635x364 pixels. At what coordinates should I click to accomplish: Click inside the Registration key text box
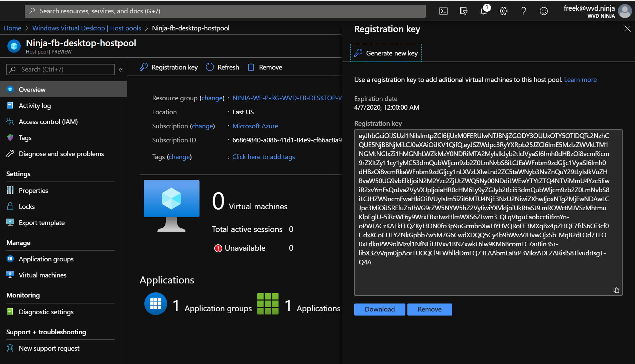pos(488,213)
